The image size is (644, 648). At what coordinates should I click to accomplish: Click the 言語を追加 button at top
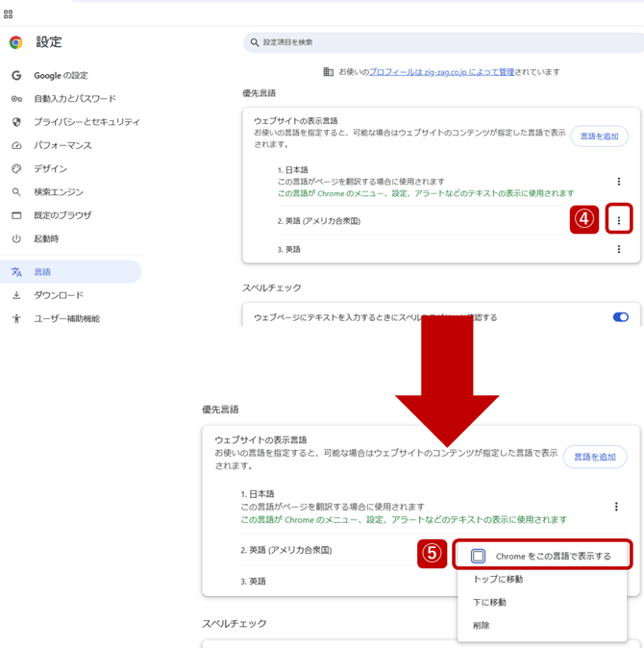pos(599,137)
